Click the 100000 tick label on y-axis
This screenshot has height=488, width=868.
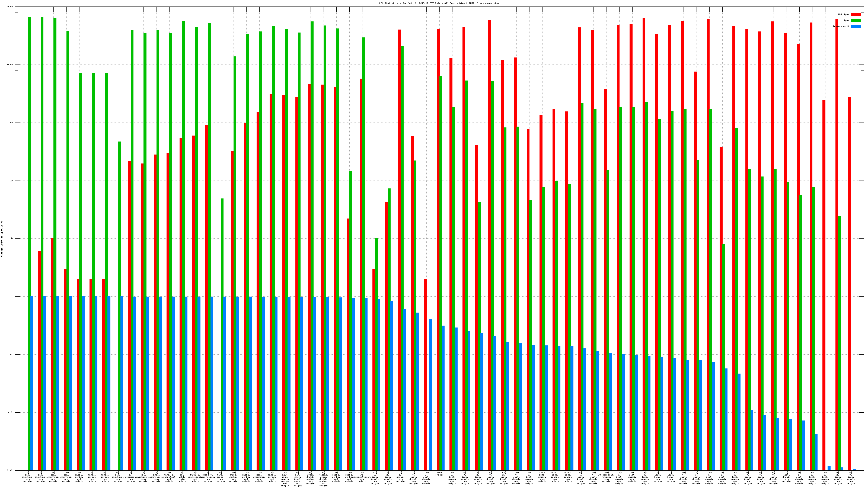pyautogui.click(x=10, y=7)
